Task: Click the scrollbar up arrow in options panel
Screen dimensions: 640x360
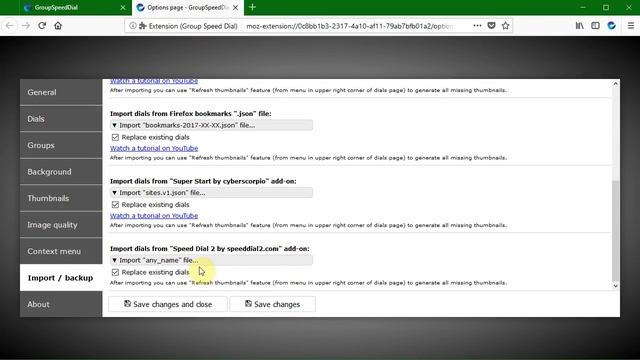Action: pyautogui.click(x=616, y=83)
